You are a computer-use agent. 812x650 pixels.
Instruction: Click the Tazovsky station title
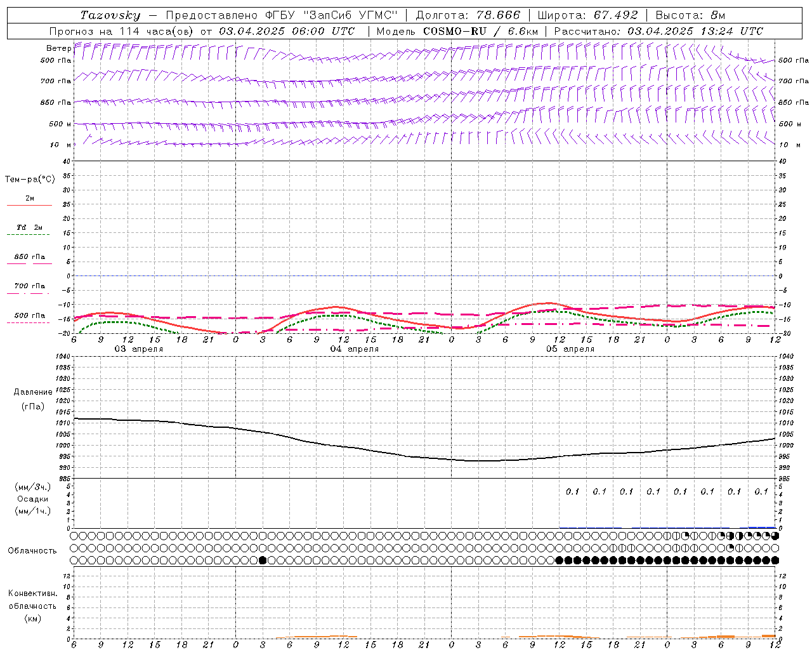[110, 15]
